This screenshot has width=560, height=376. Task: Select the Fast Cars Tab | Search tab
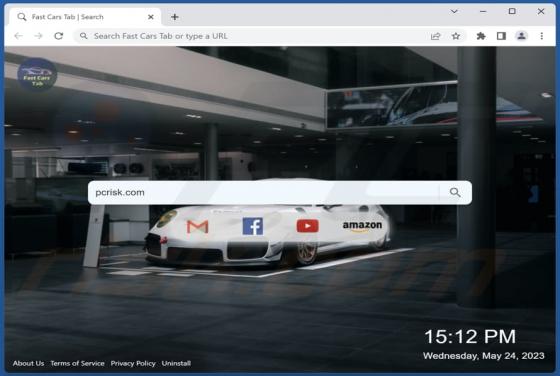pos(84,17)
